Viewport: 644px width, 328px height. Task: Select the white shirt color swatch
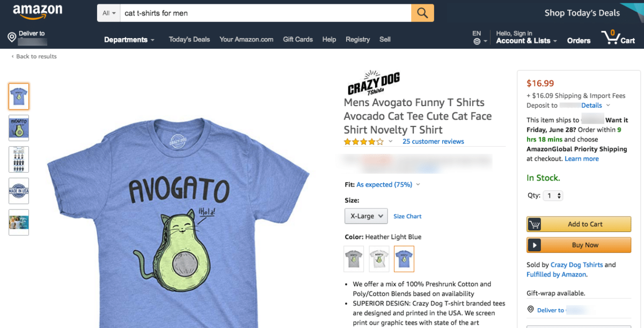click(x=379, y=259)
